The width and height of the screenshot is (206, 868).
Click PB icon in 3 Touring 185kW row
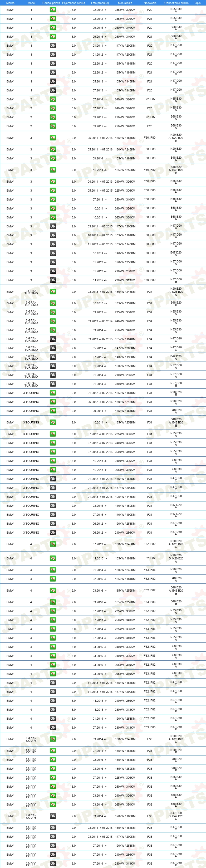coord(53,423)
